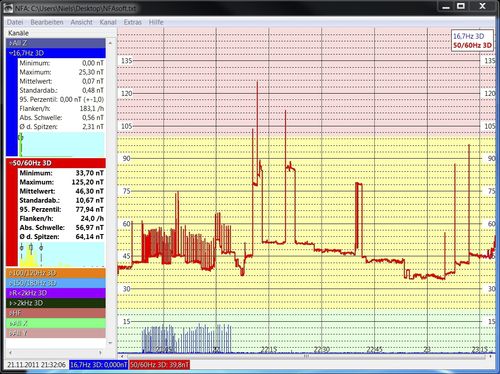Image resolution: width=500 pixels, height=374 pixels.
Task: Click the 22:15 time axis label
Action: tap(269, 350)
